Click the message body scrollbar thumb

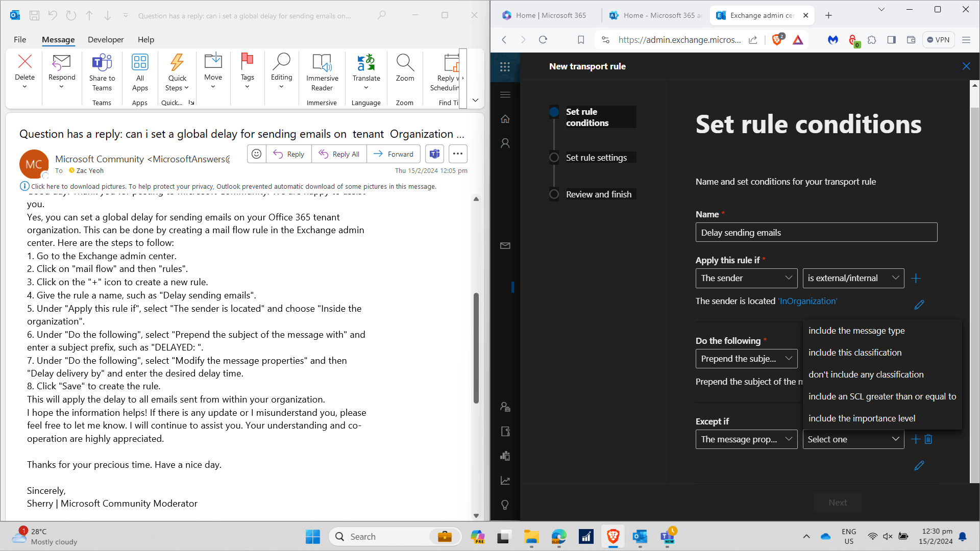coord(476,348)
